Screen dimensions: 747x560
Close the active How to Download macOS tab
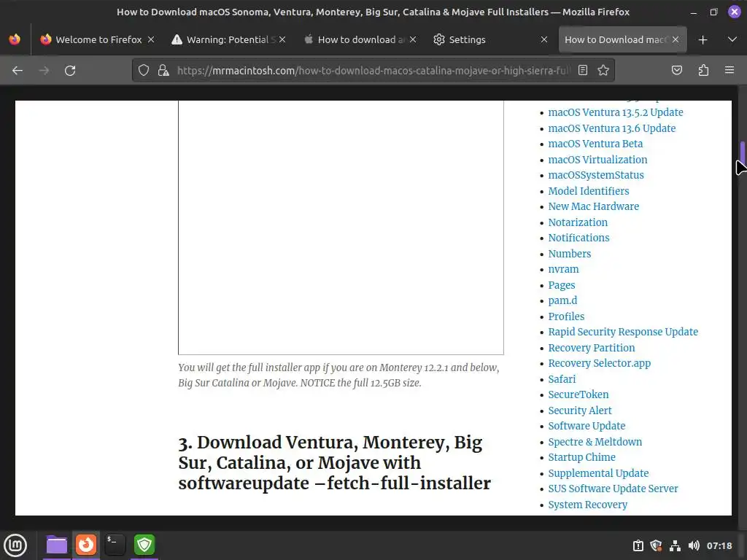pyautogui.click(x=676, y=39)
